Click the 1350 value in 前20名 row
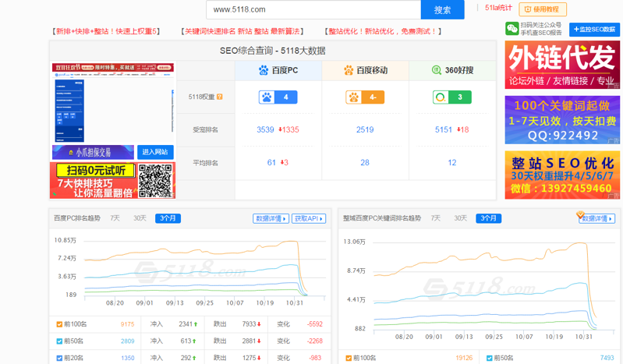This screenshot has width=623, height=364. coord(128,358)
